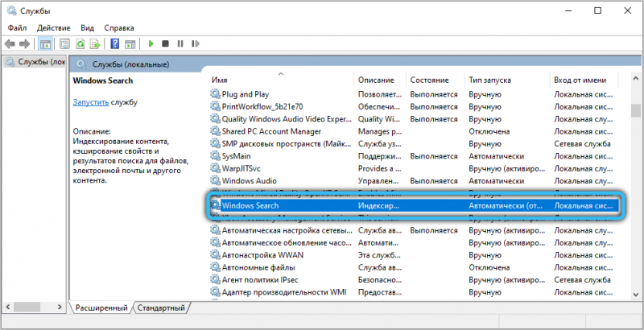Viewport: 644px width, 330px height.
Task: Click the Запустить service link
Action: (91, 102)
